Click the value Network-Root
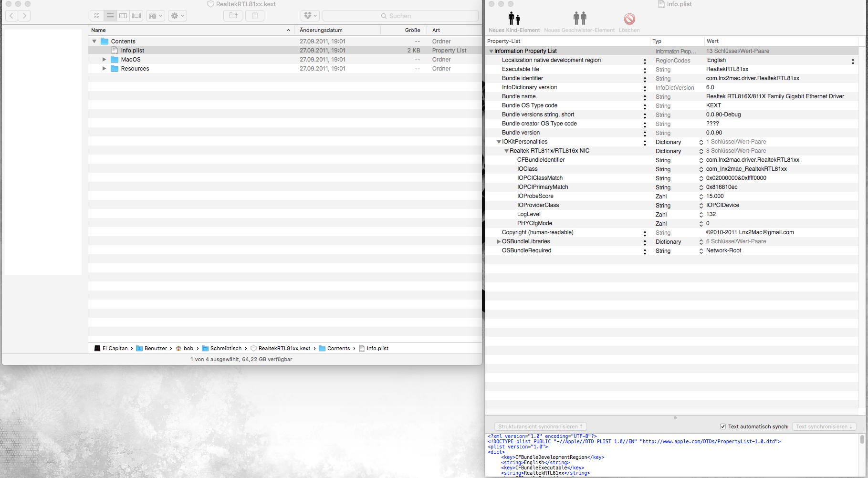Screen dimensions: 868x478 pyautogui.click(x=723, y=250)
